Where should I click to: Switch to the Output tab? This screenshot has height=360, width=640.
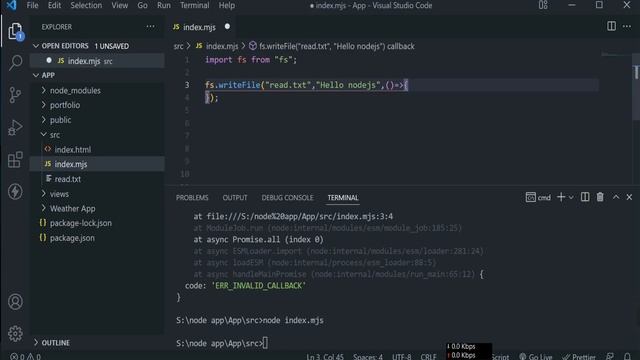click(235, 198)
